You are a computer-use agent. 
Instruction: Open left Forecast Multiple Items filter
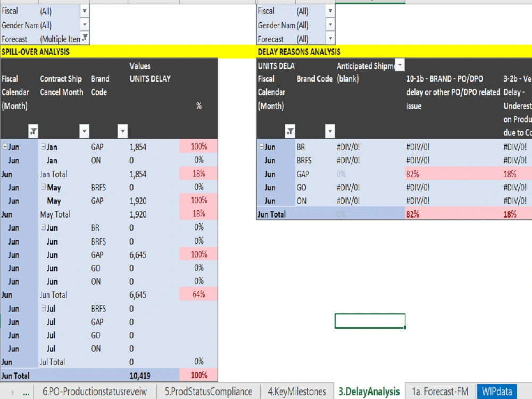85,38
